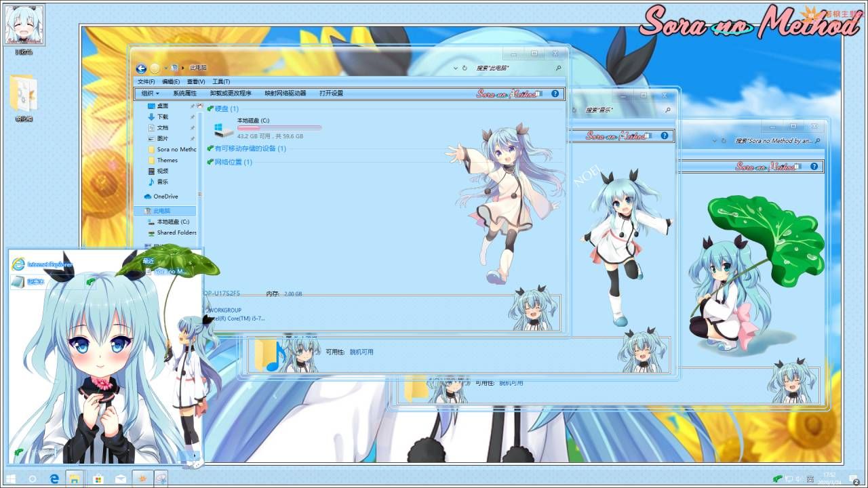Open the 文件(F) menu
Viewport: 868px width, 488px height.
click(x=146, y=81)
